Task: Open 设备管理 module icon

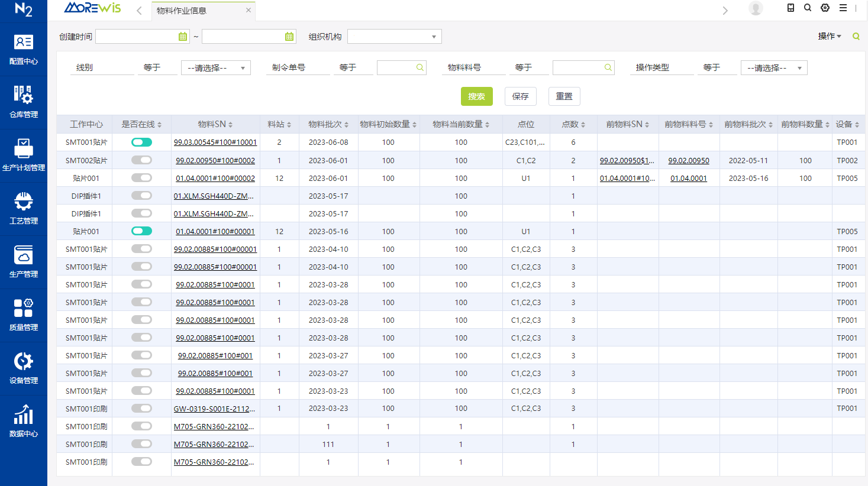Action: pyautogui.click(x=24, y=368)
